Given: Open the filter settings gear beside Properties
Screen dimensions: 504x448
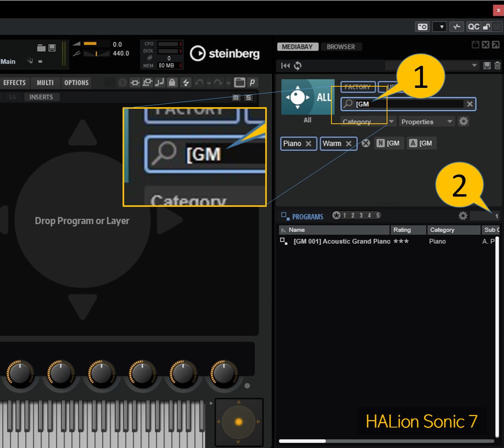Looking at the screenshot, I should click(464, 121).
